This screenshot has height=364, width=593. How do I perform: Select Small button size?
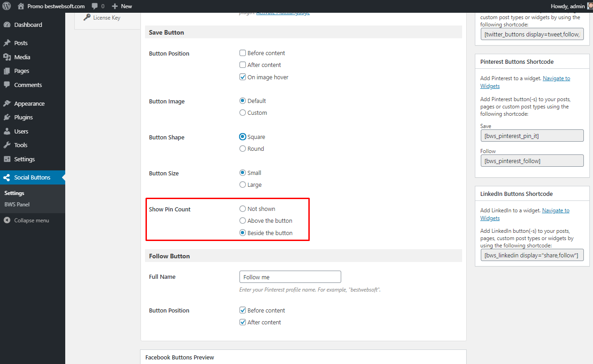[243, 173]
